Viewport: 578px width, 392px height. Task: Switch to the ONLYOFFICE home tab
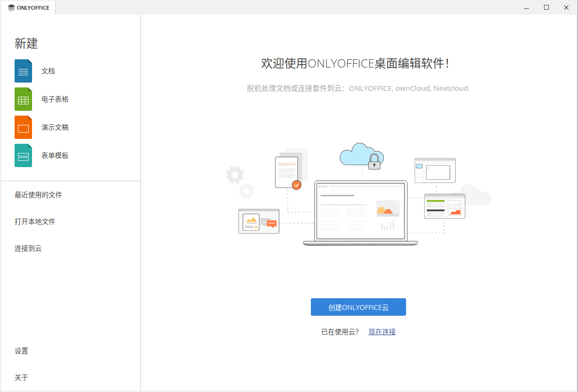pyautogui.click(x=28, y=8)
